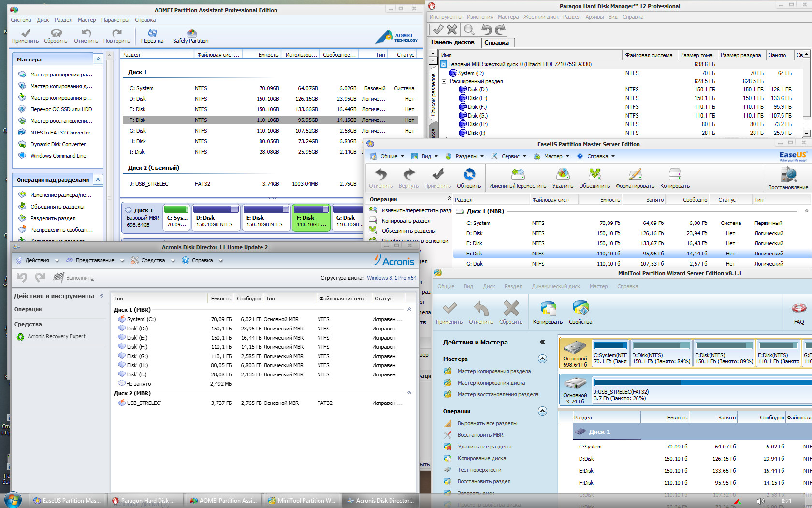The height and width of the screenshot is (508, 812).
Task: Collapse Acronis Диск 1 (MBR) group chevron
Action: [x=409, y=309]
